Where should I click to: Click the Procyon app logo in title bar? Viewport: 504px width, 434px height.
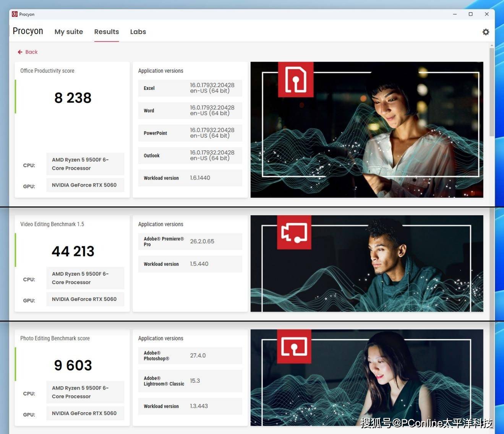point(15,14)
